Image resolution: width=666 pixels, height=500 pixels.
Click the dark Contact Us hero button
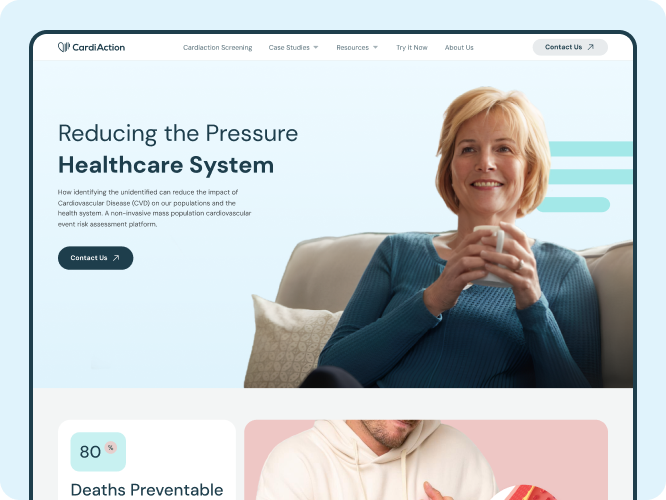click(96, 258)
